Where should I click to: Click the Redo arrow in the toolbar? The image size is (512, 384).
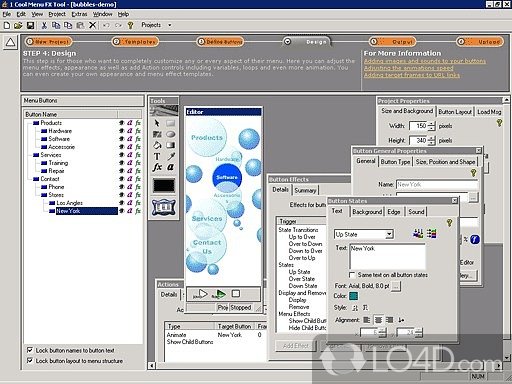[x=118, y=25]
